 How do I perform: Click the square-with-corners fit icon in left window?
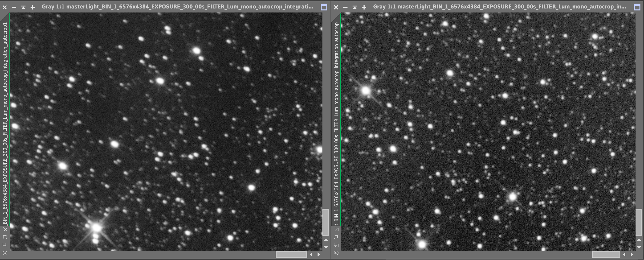tap(5, 237)
